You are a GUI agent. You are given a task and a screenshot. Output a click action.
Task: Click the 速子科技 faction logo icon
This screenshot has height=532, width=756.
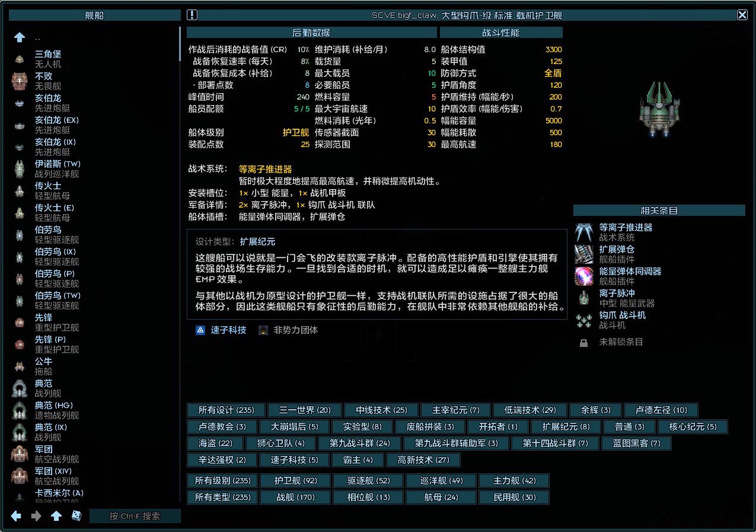click(200, 330)
